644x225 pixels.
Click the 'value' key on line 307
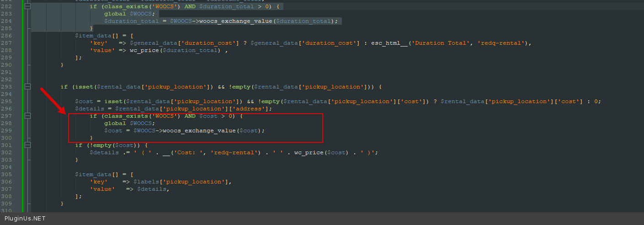click(101, 189)
